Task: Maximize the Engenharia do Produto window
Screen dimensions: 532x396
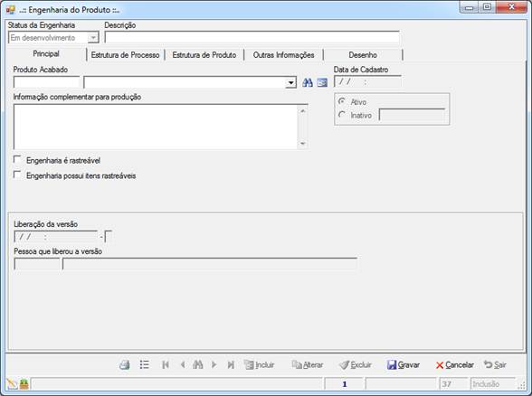Action: click(487, 7)
